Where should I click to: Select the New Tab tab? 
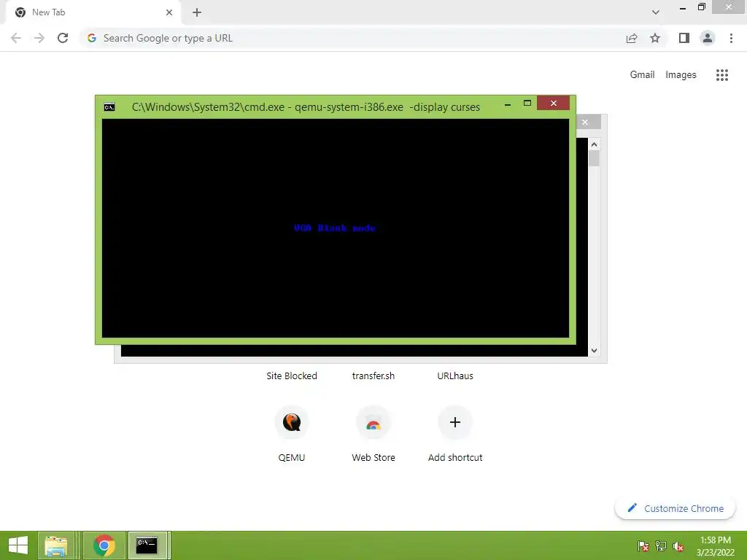[93, 12]
